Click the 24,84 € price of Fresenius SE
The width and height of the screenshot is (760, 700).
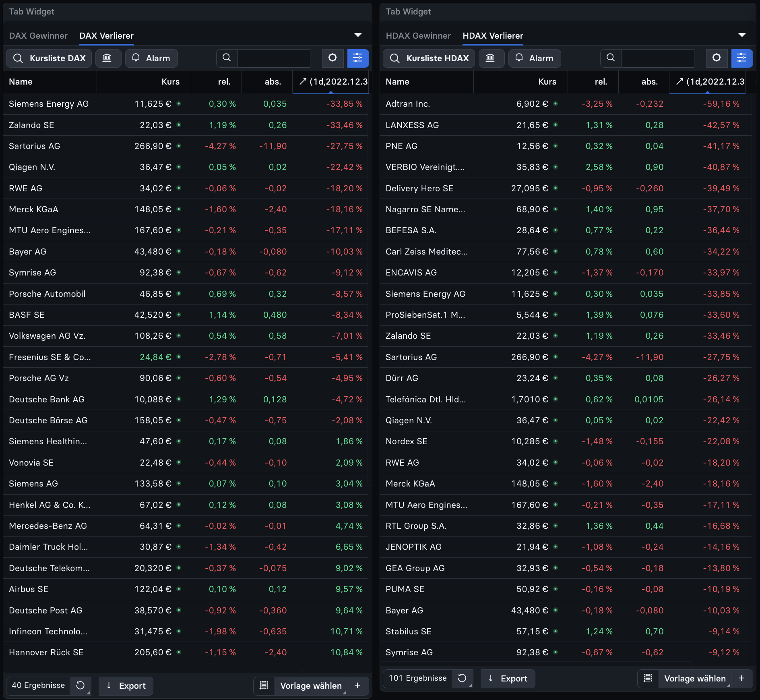(x=155, y=357)
